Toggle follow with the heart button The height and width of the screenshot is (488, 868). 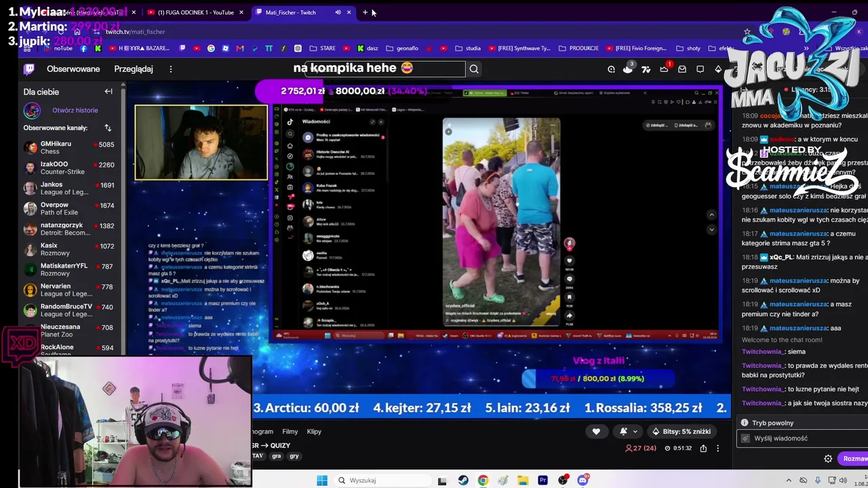pos(596,431)
